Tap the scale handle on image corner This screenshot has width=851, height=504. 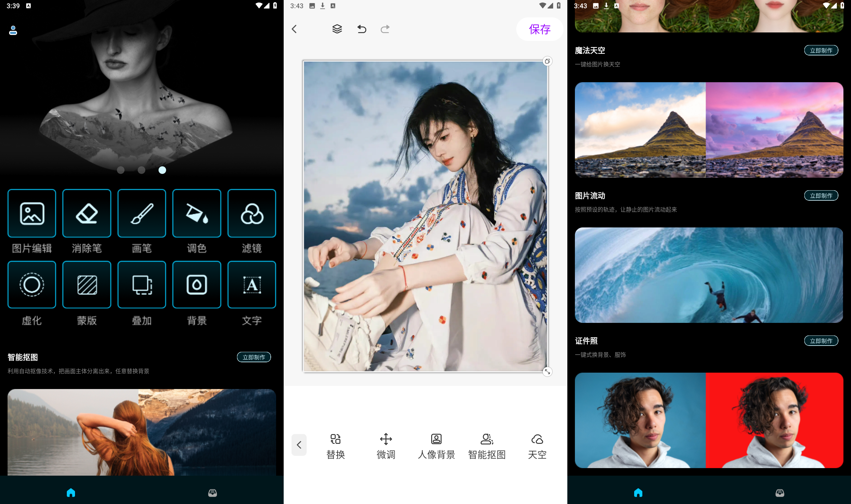[x=547, y=372]
